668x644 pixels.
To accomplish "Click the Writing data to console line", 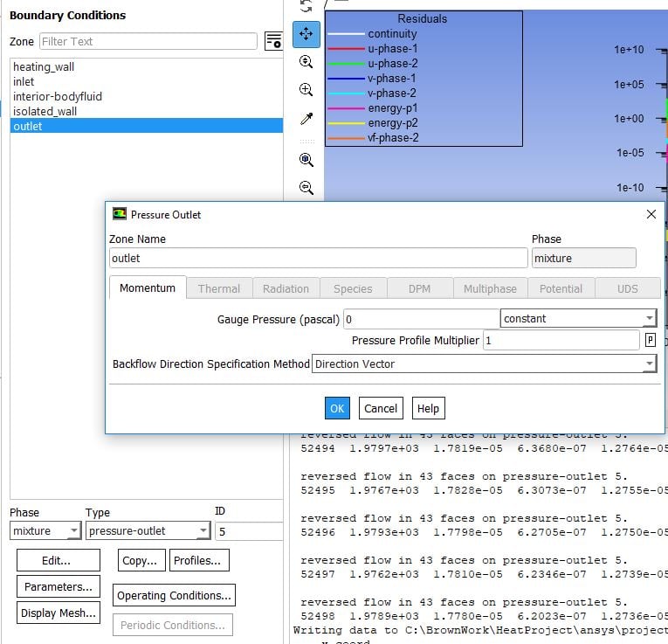I will click(480, 630).
